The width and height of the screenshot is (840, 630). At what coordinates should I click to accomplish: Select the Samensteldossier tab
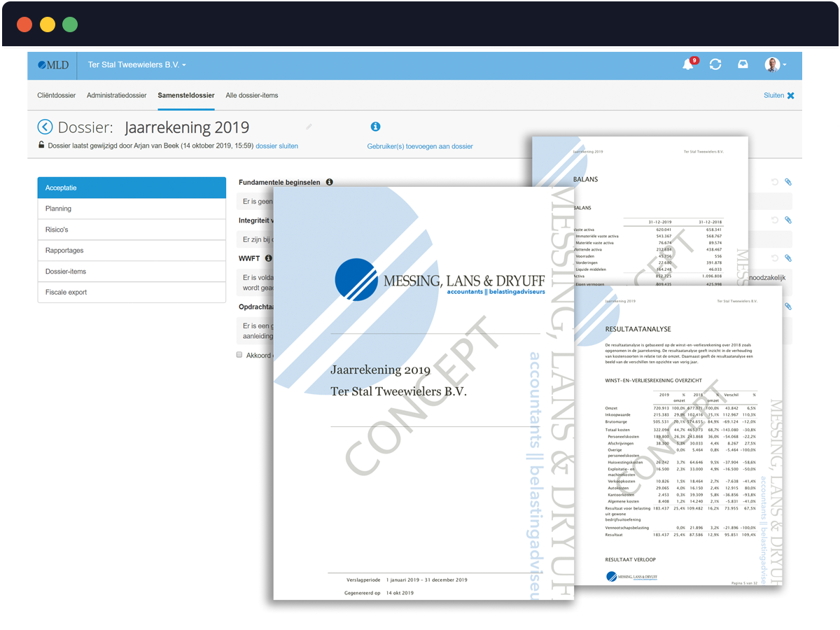click(x=186, y=95)
